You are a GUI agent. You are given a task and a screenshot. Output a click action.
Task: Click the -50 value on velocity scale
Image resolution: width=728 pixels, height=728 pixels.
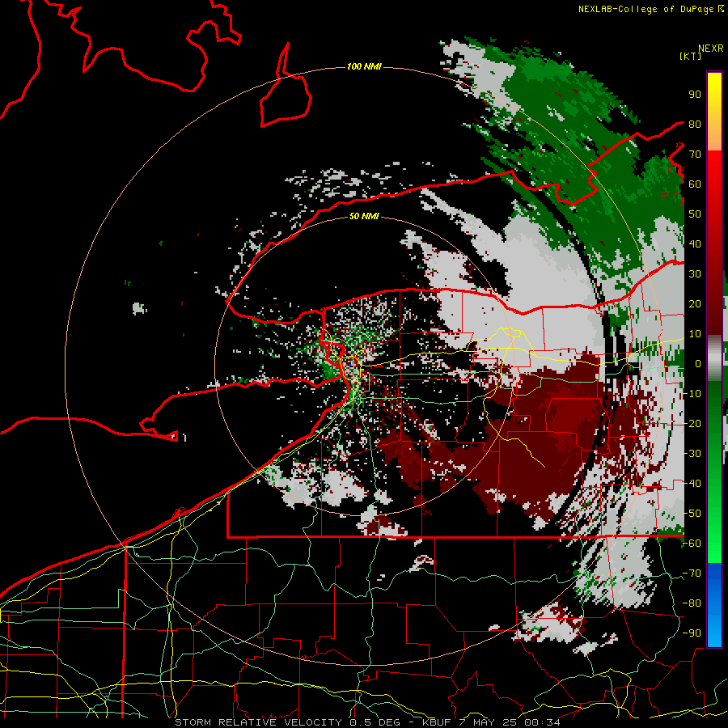click(692, 514)
